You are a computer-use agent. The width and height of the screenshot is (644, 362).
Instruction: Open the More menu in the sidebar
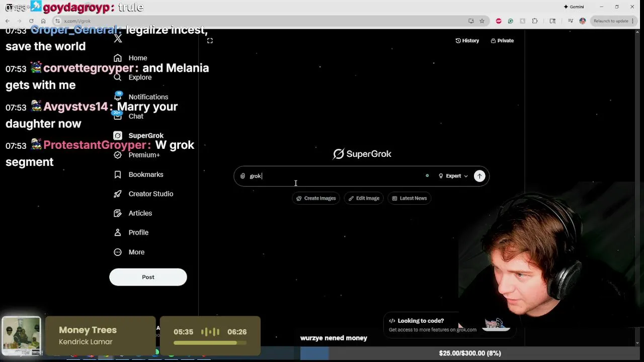coord(129,252)
